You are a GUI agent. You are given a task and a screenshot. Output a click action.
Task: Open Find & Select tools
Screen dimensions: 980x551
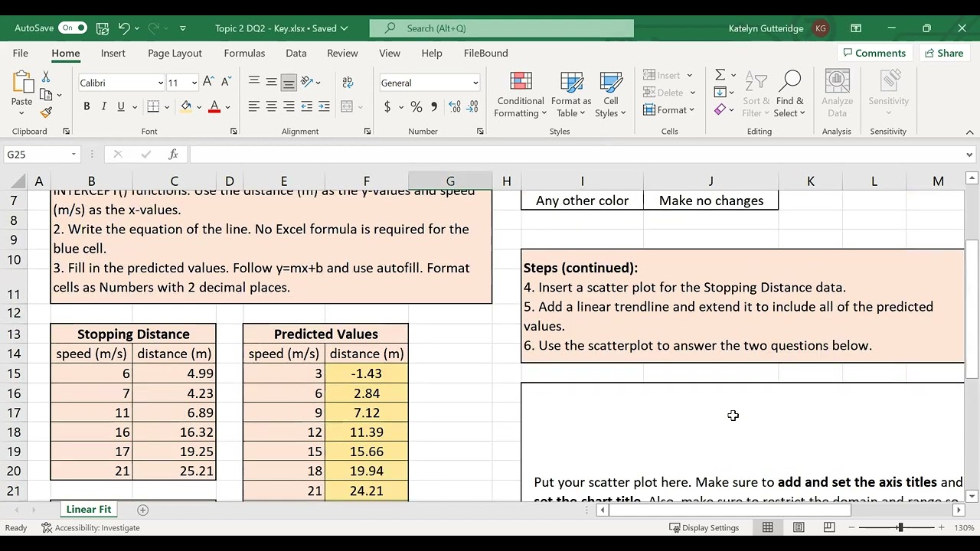(x=789, y=95)
